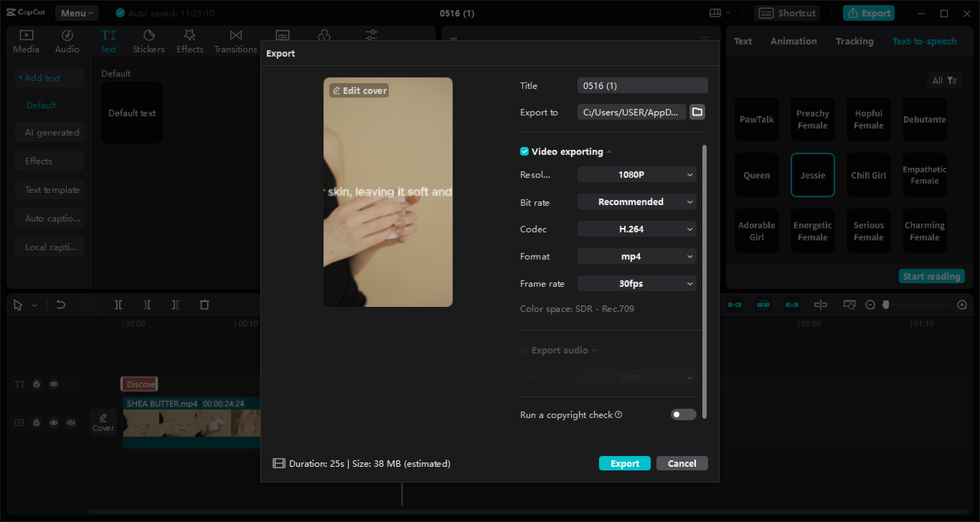The height and width of the screenshot is (522, 980).
Task: Click Add text in the sidebar
Action: [x=50, y=77]
